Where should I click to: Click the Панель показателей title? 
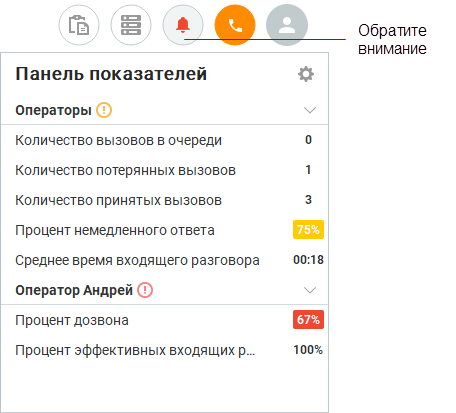(111, 74)
